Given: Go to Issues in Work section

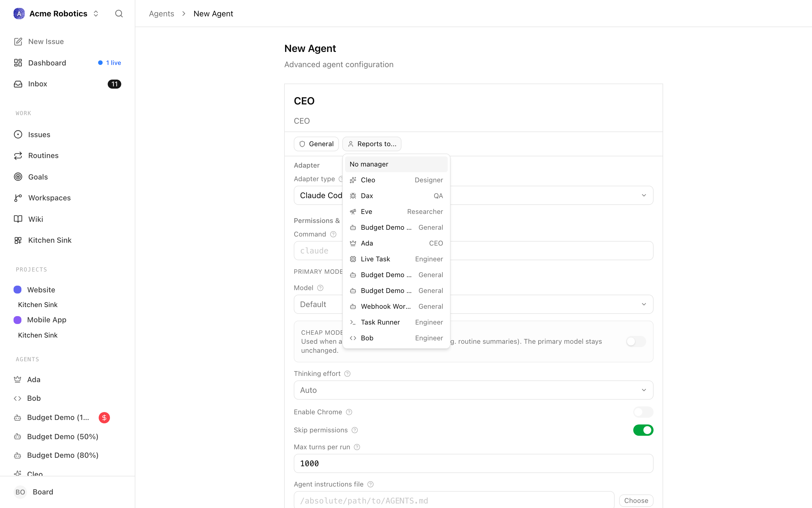Looking at the screenshot, I should tap(67, 134).
